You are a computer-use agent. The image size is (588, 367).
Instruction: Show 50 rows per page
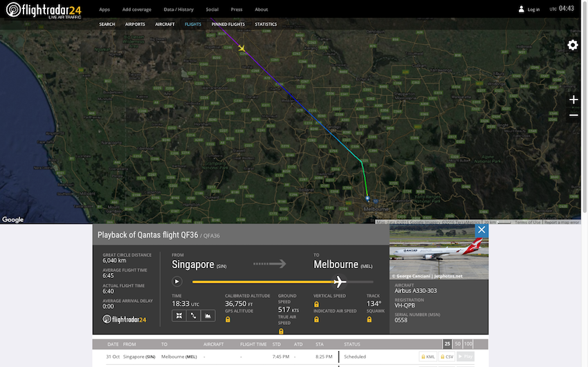click(x=457, y=344)
